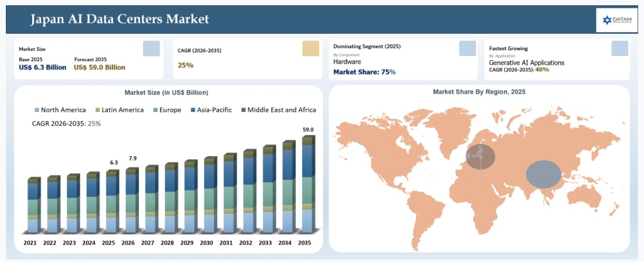
Task: Click the Market Size card icon square
Action: point(151,48)
